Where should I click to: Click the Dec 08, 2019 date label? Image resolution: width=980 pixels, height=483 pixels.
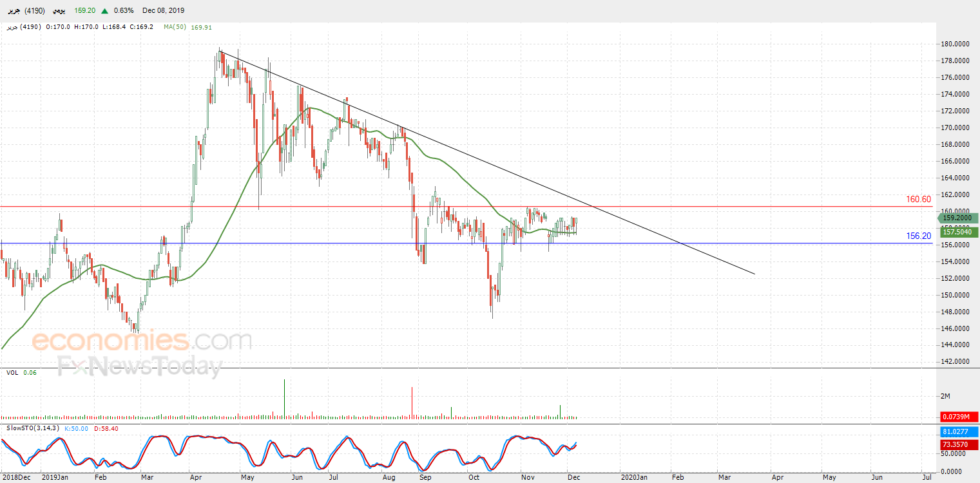click(162, 11)
